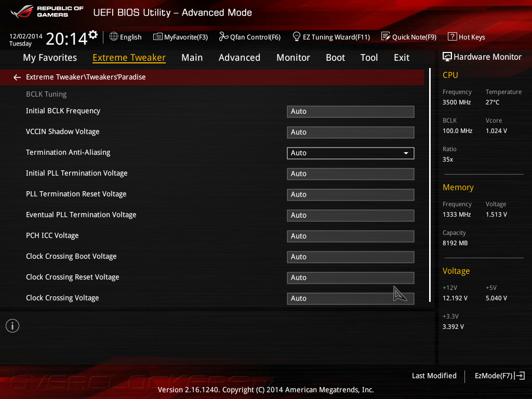
Task: Launch Qfan Control(F6)
Action: coord(250,37)
